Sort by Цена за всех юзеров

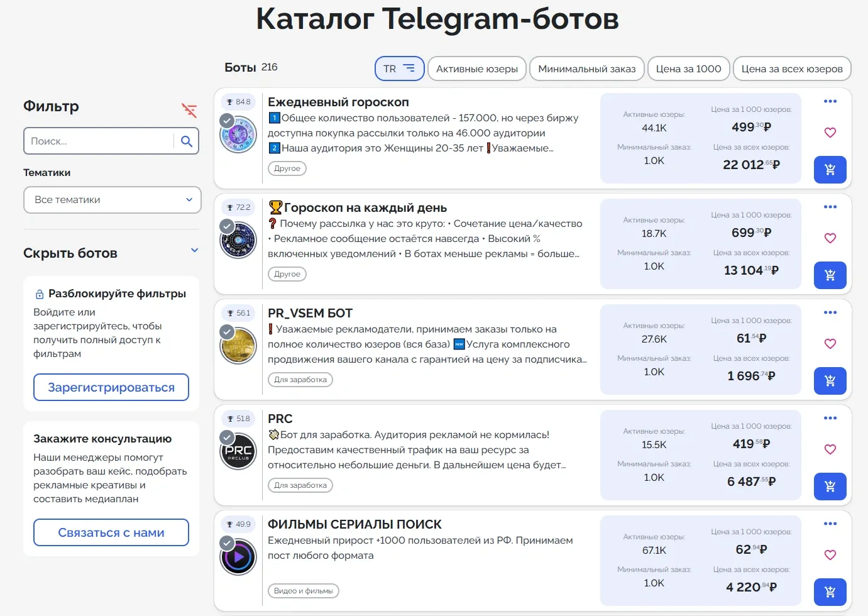pos(792,69)
